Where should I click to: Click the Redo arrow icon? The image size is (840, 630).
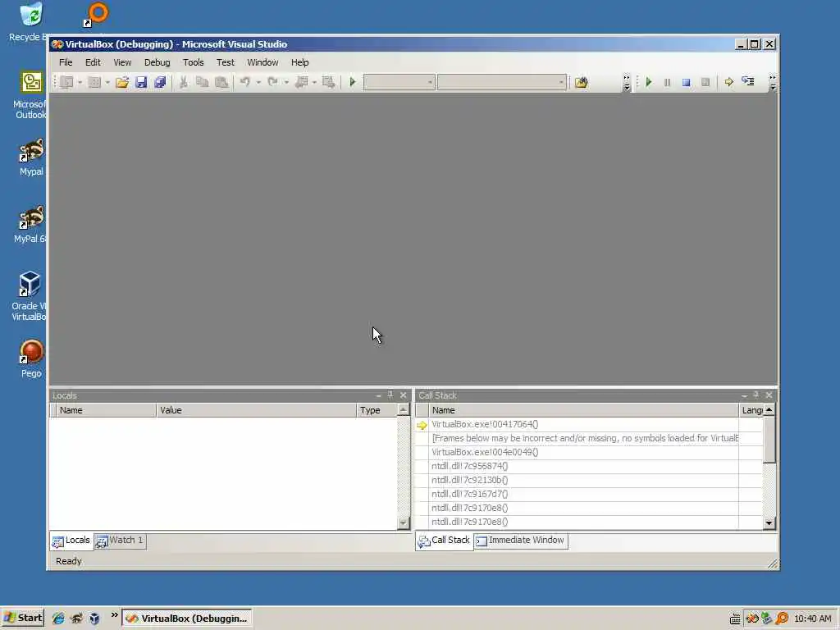272,83
